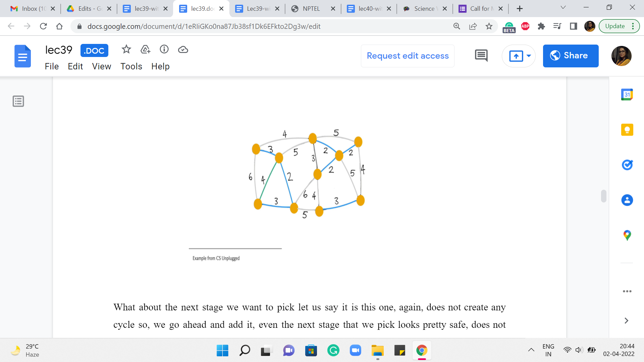
Task: Open Google Calendar in side panel
Action: (627, 95)
